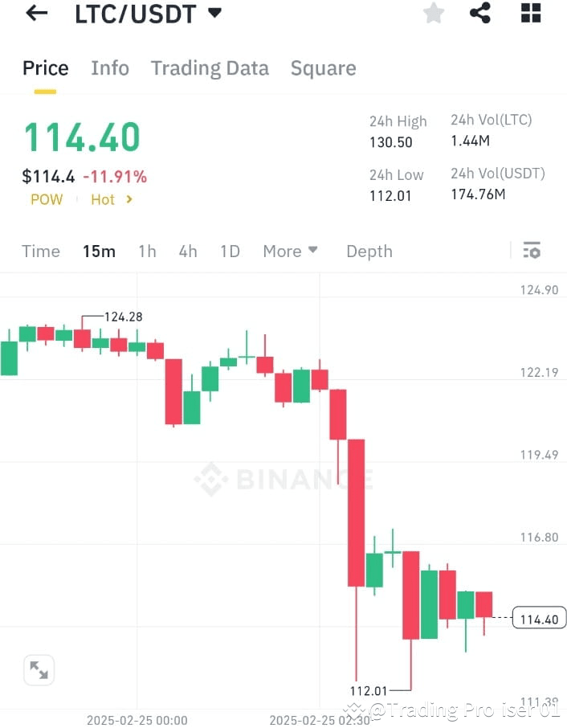Expand chart to fullscreen via bottom-left icon
This screenshot has height=728, width=567.
point(39,669)
